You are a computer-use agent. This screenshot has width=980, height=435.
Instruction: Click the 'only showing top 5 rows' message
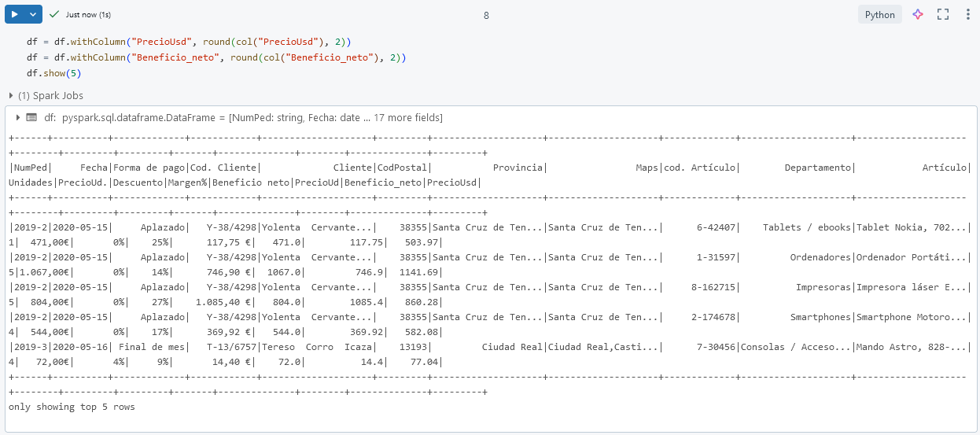(72, 407)
